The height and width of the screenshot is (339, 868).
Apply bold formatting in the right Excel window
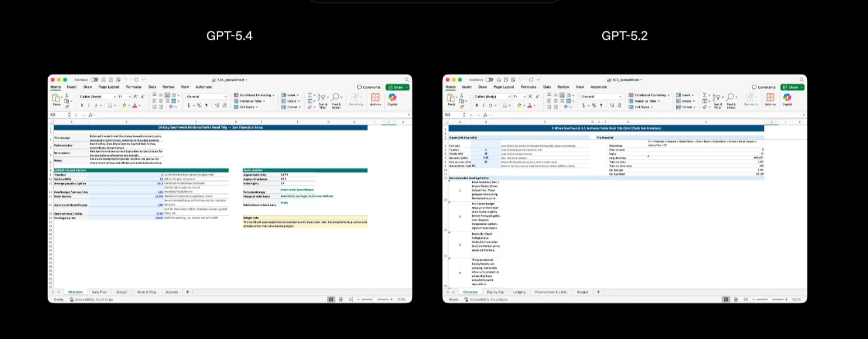pos(476,105)
